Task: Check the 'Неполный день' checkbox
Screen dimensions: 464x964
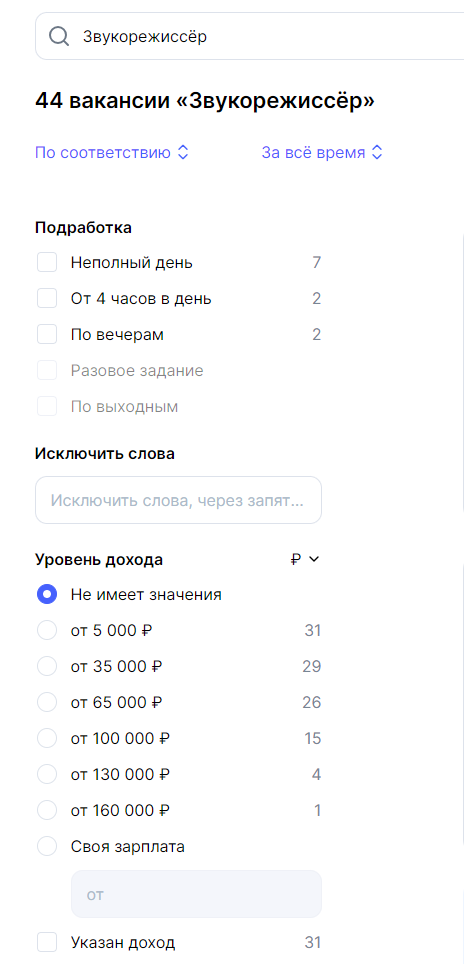Action: (x=47, y=263)
